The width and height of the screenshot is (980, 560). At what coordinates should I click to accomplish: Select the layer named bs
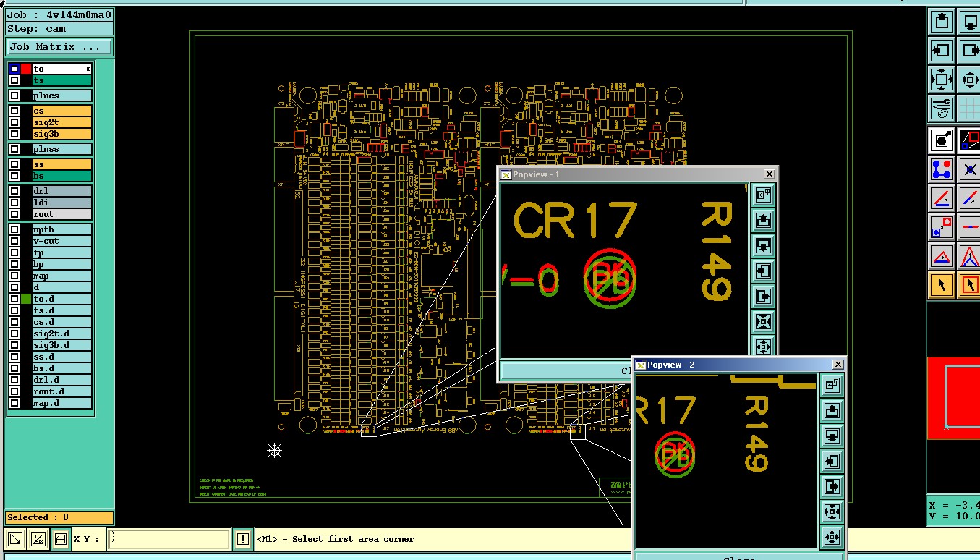(x=62, y=176)
